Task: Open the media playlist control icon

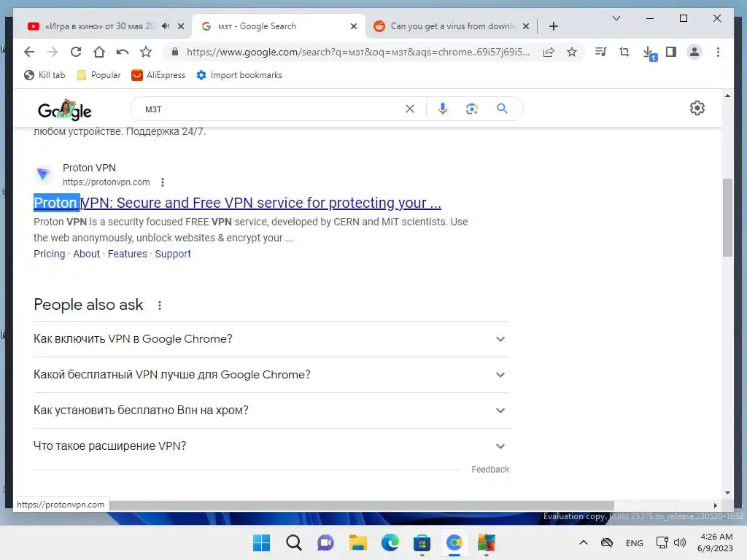Action: (601, 52)
